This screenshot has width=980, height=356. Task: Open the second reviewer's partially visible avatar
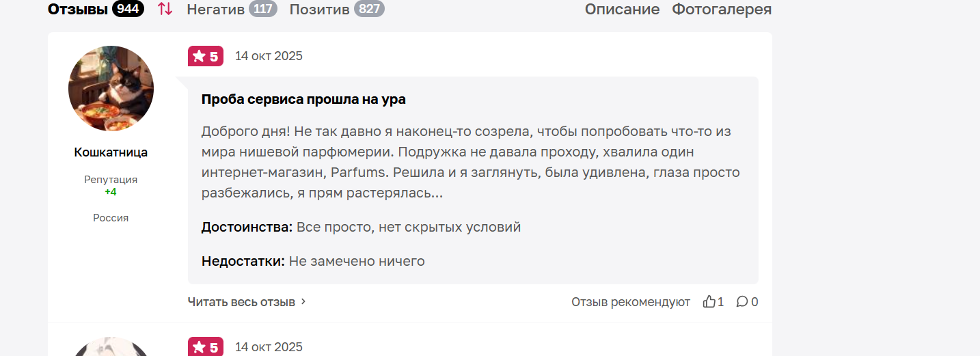coord(111,347)
